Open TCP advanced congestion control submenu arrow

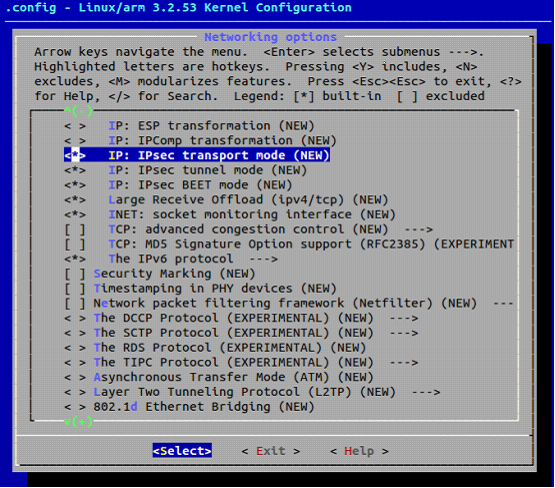[x=418, y=230]
